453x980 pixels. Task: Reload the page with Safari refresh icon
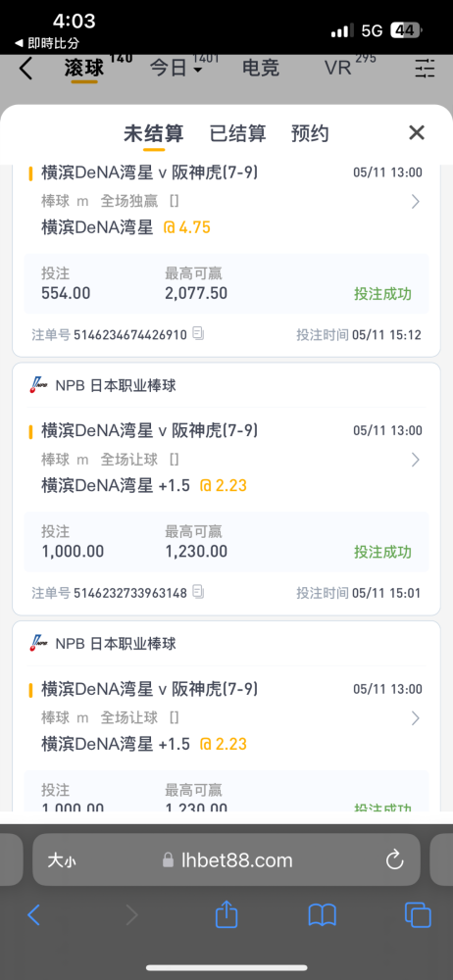tap(394, 860)
